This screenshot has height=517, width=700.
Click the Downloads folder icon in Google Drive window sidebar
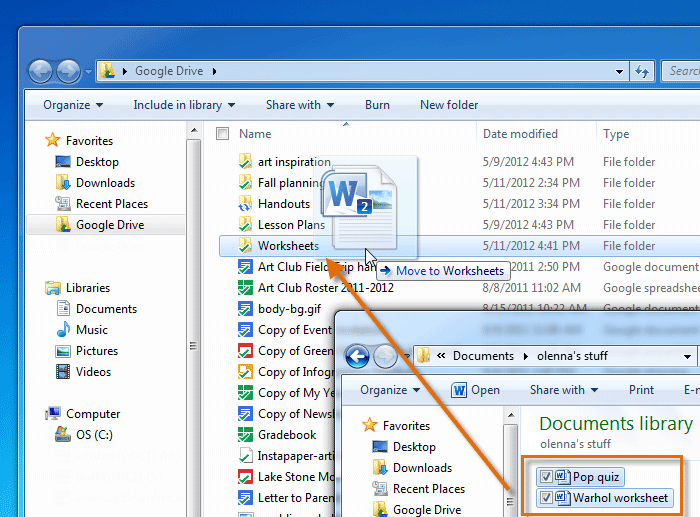pos(63,183)
